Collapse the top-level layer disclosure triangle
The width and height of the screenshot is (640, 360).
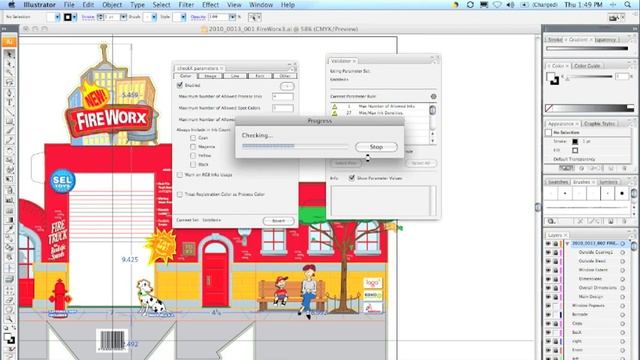pyautogui.click(x=567, y=243)
